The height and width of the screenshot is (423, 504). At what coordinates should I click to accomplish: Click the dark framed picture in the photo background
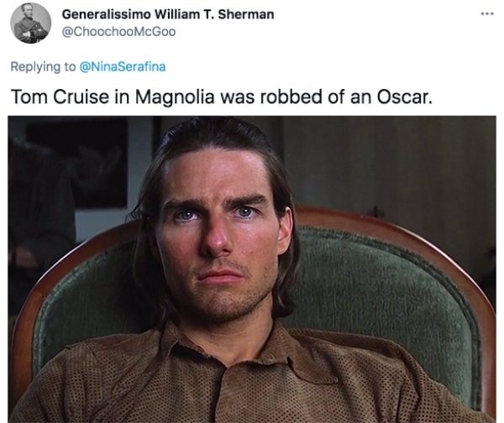[x=77, y=162]
